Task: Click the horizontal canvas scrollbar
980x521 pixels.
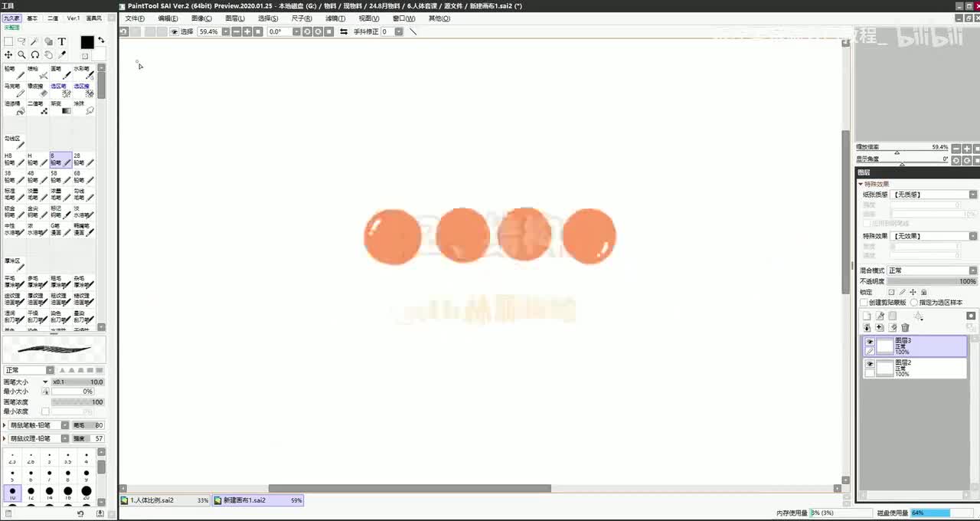Action: (x=410, y=488)
